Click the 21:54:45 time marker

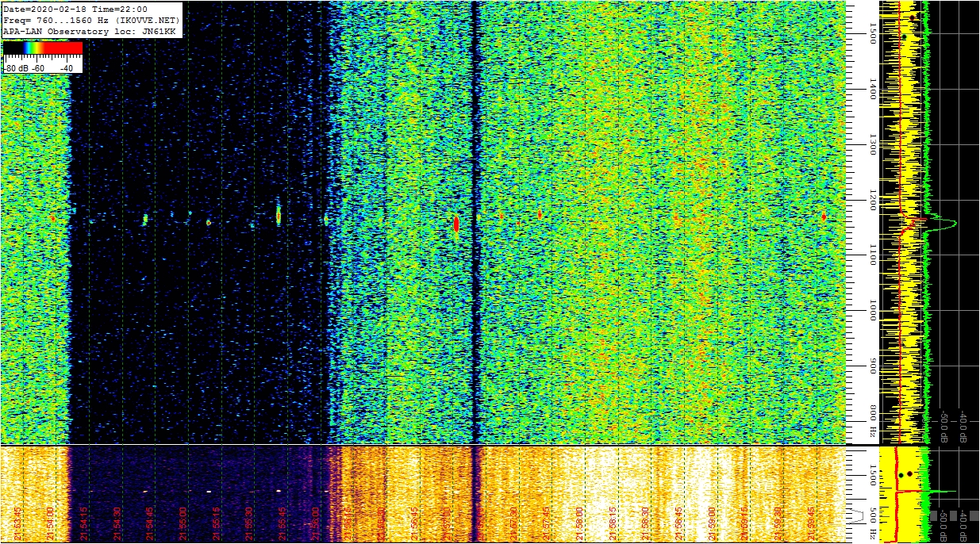click(150, 523)
